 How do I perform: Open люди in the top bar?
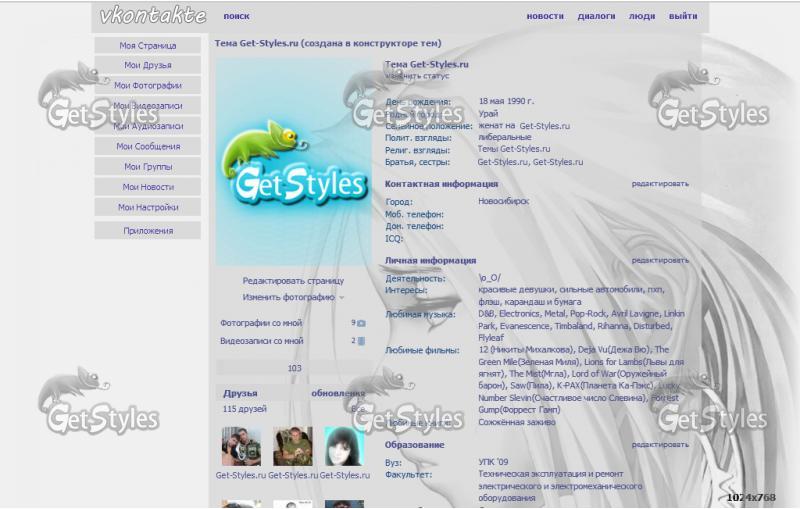tap(641, 16)
